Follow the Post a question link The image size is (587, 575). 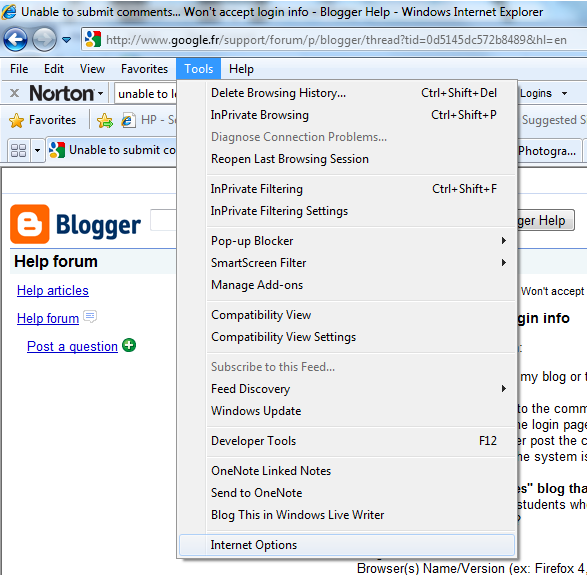72,346
